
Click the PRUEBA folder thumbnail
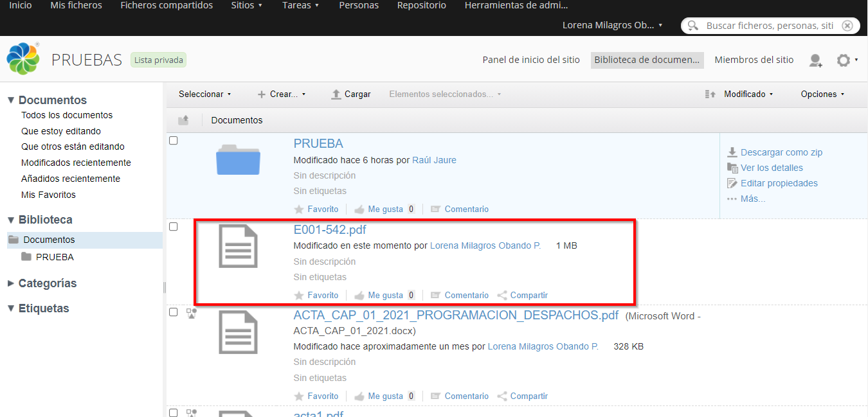pos(239,159)
